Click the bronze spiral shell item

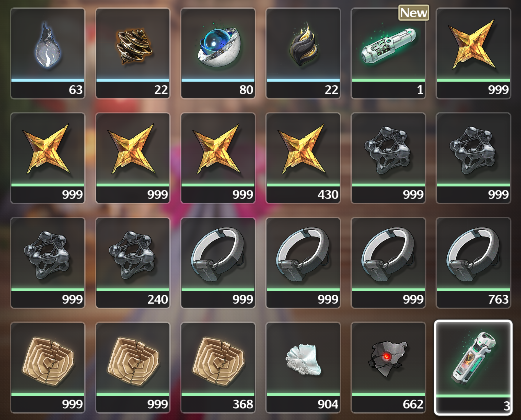tap(133, 53)
